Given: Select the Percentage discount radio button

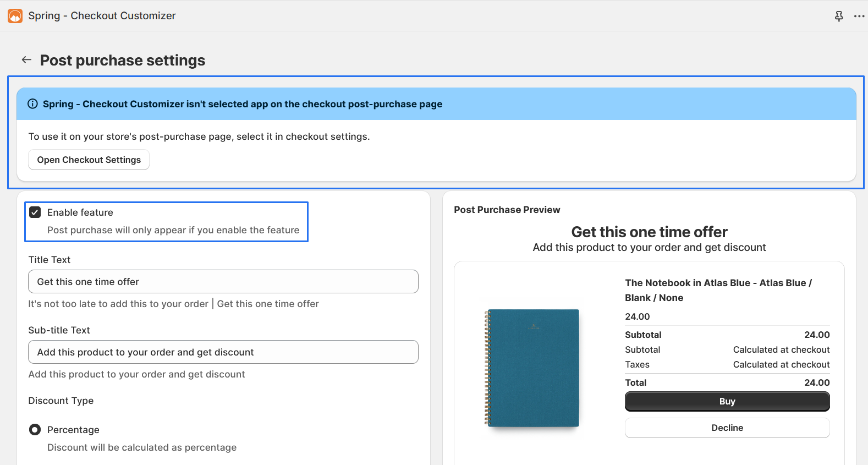Looking at the screenshot, I should click(x=35, y=430).
